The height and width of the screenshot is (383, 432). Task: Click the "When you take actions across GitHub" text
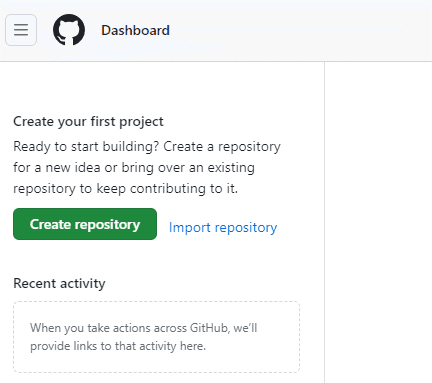click(x=144, y=328)
